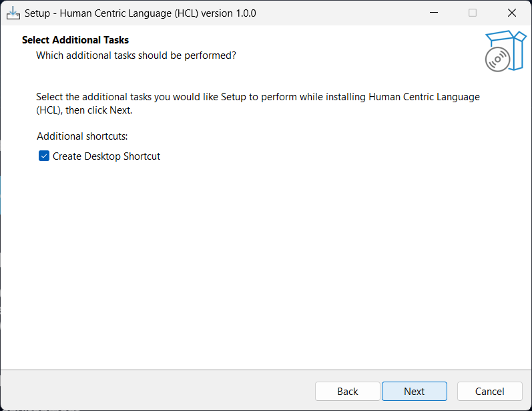Click the 'Select Additional Tasks' heading
532x411 pixels.
tap(75, 40)
